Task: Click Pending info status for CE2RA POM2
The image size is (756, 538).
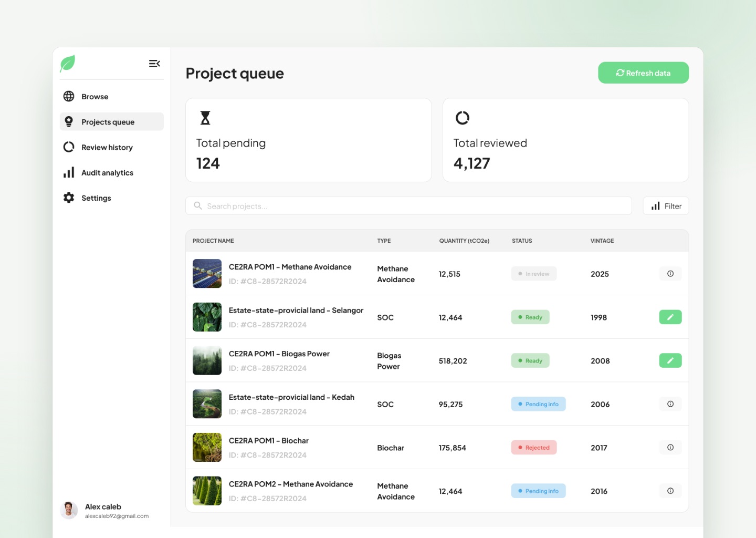Action: [x=538, y=491]
